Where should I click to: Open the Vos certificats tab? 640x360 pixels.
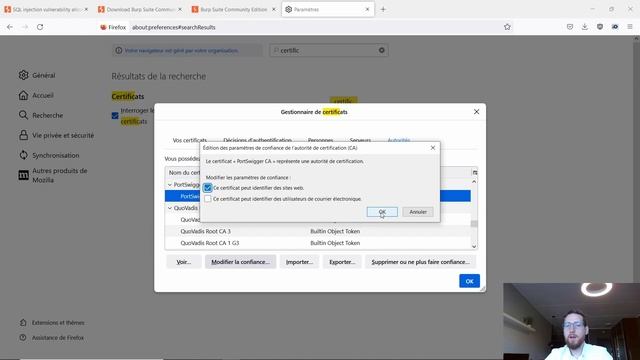pos(189,140)
